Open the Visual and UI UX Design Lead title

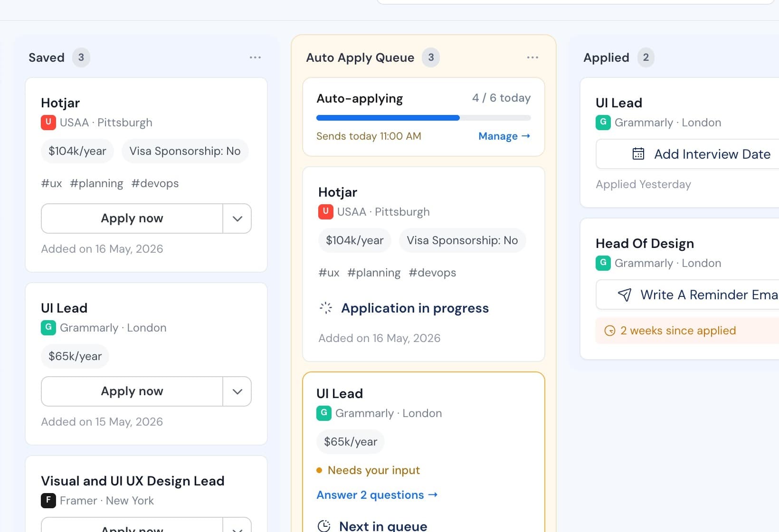(133, 481)
